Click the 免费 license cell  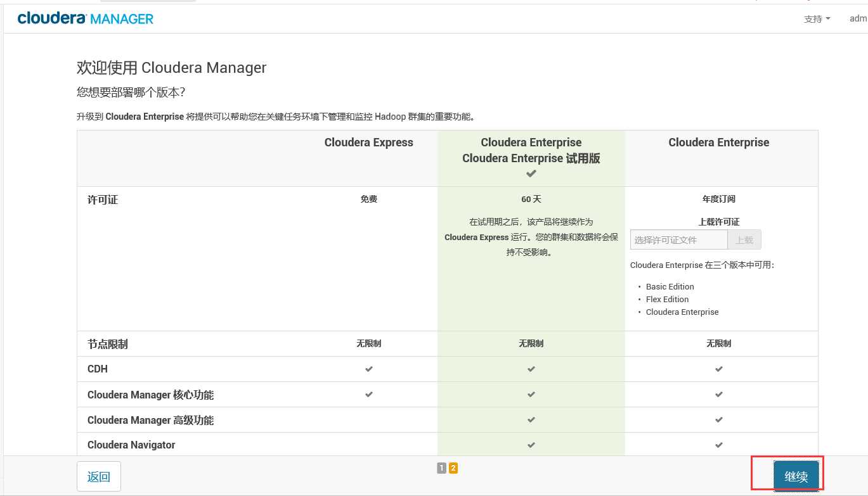coord(369,199)
